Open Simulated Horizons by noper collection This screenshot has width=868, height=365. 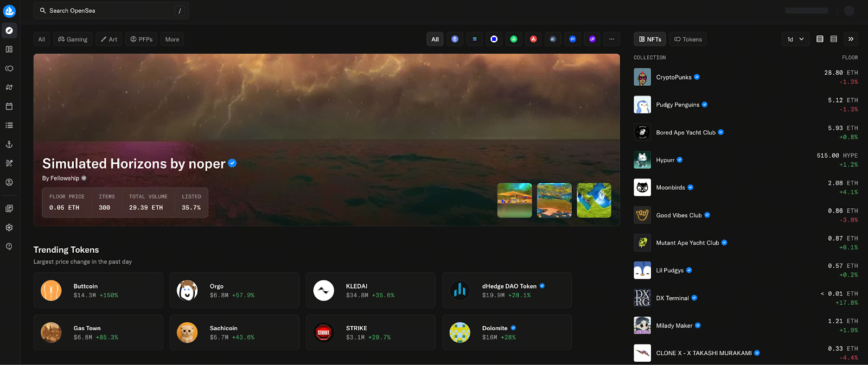(x=134, y=163)
